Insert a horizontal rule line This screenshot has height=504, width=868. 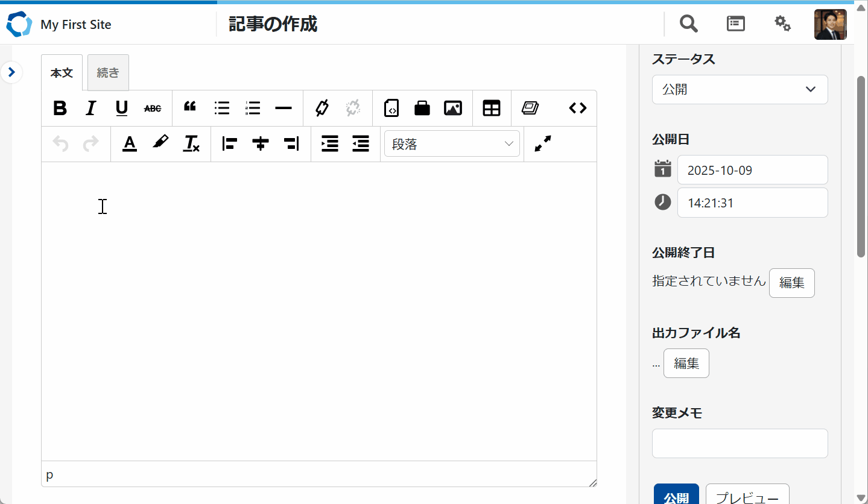(284, 109)
